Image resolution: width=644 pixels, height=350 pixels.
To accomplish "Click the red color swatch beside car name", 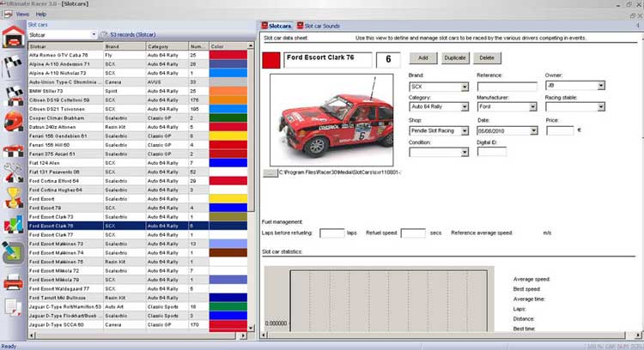I will [270, 60].
